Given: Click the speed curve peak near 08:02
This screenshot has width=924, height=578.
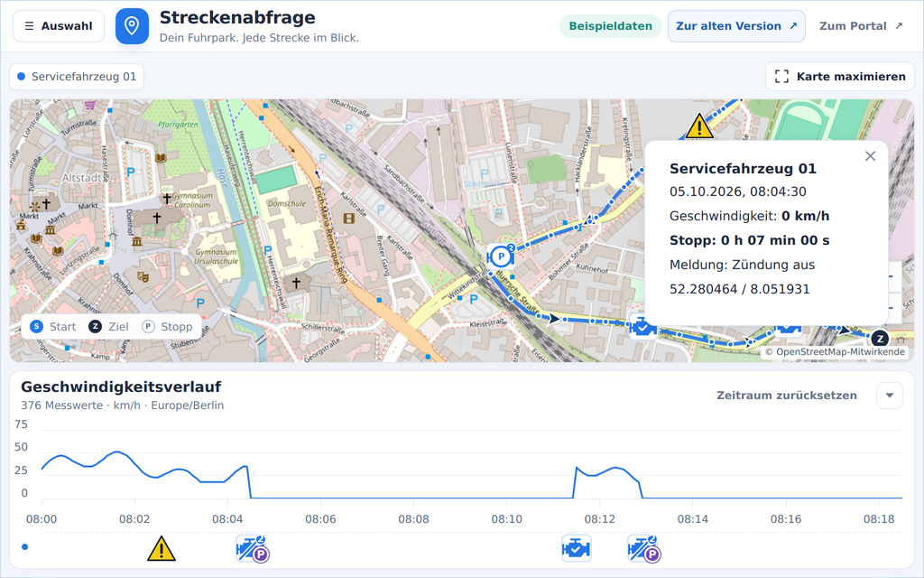Looking at the screenshot, I should point(118,452).
